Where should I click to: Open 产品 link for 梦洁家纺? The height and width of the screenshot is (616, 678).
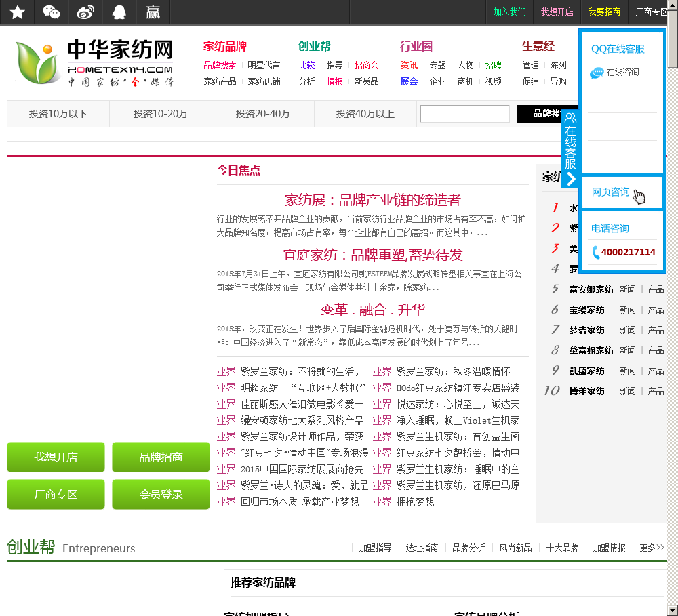(656, 330)
